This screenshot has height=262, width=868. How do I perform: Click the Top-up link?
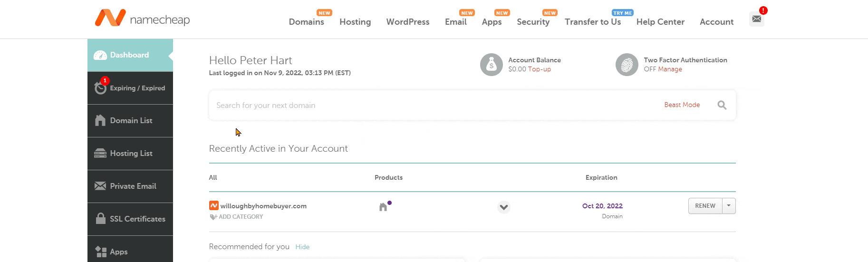pos(539,69)
